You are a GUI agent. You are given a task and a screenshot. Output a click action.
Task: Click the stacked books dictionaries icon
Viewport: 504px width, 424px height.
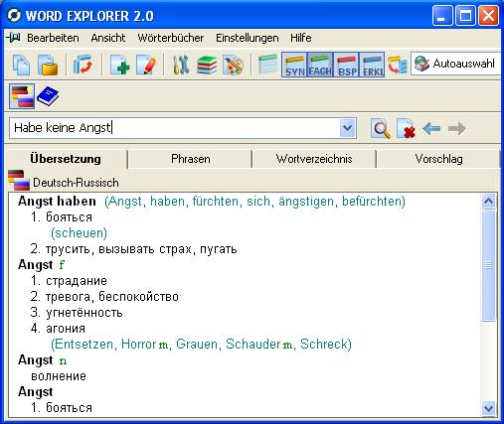point(207,65)
